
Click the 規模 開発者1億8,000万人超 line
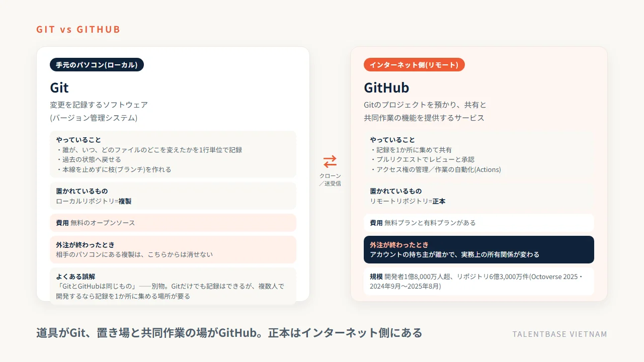coord(476,277)
